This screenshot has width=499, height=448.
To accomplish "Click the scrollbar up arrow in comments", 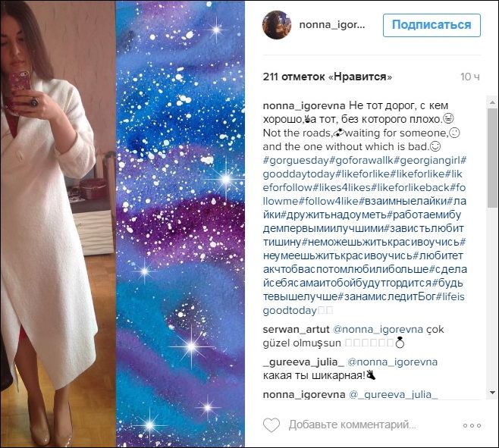I will pyautogui.click(x=492, y=102).
